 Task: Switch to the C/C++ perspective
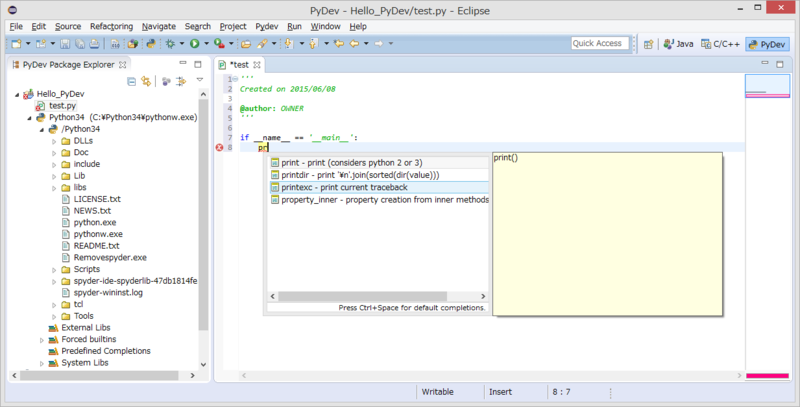pyautogui.click(x=720, y=44)
